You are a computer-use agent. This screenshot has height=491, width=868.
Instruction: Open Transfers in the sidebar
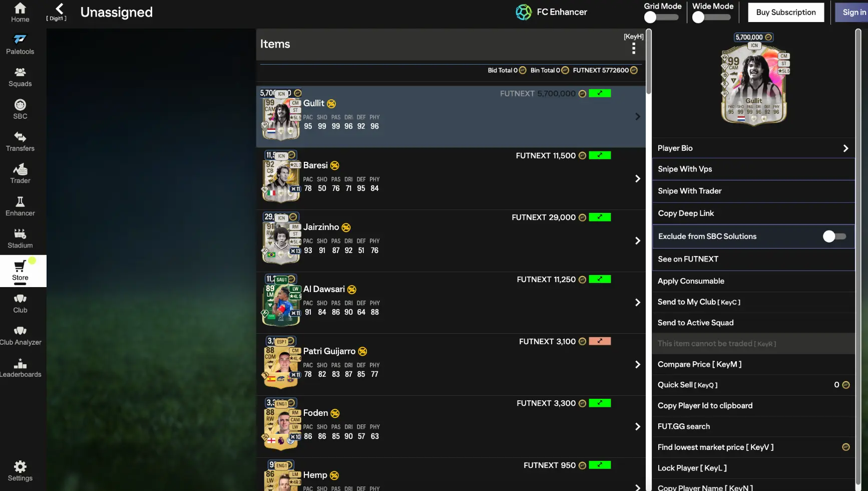20,137
